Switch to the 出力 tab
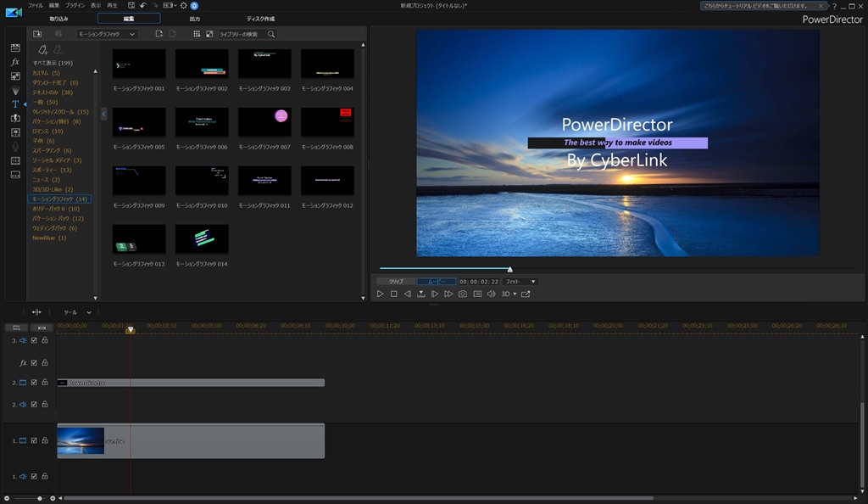Screen dimensions: 868x504 195,19
